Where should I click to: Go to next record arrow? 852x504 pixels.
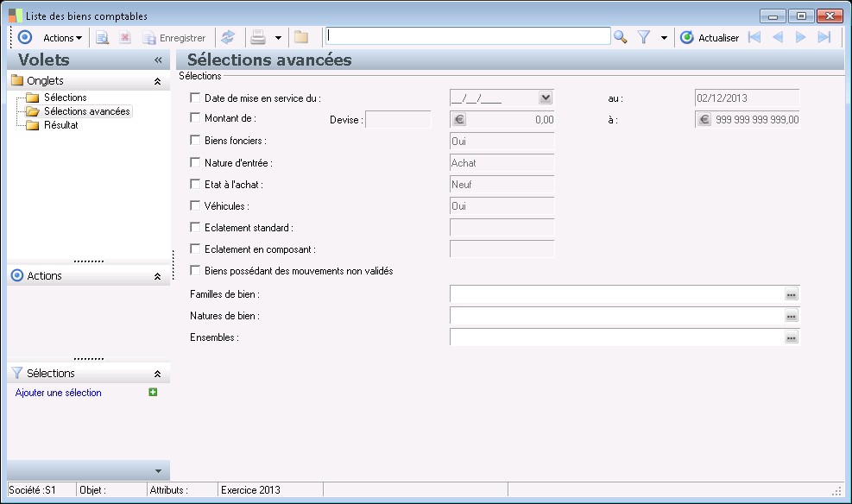800,37
